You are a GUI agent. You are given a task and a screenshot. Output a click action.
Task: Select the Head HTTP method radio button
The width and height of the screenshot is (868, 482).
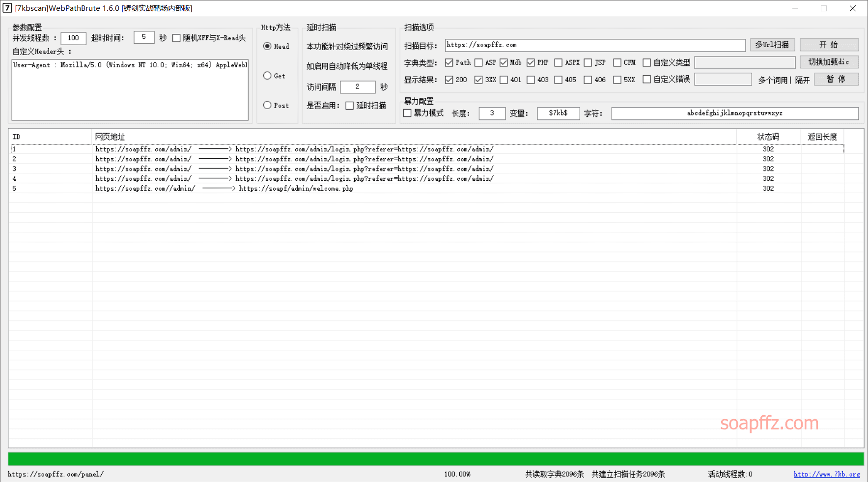267,46
